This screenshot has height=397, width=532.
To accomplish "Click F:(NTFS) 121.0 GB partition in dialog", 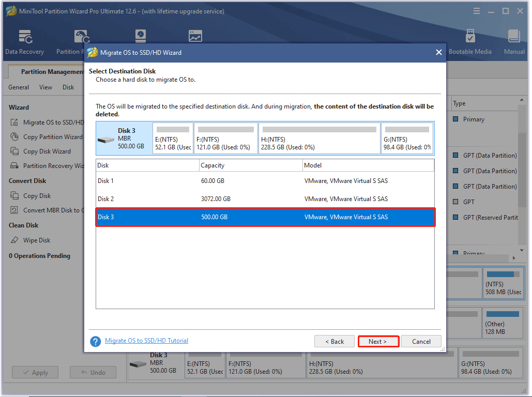I will pos(225,139).
